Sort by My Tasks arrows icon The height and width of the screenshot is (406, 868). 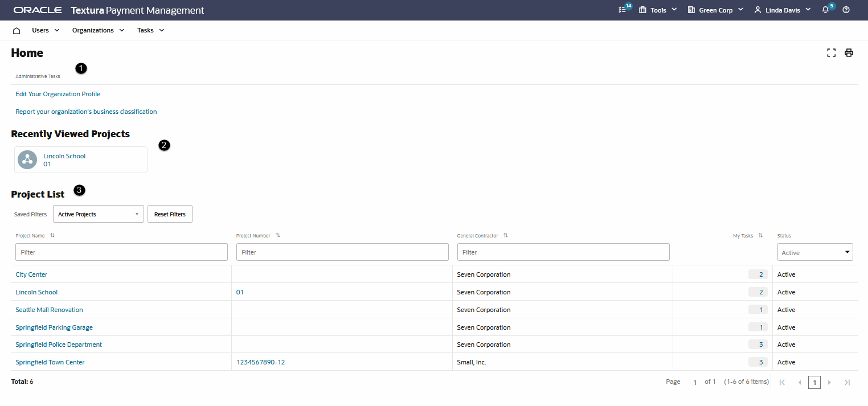760,235
